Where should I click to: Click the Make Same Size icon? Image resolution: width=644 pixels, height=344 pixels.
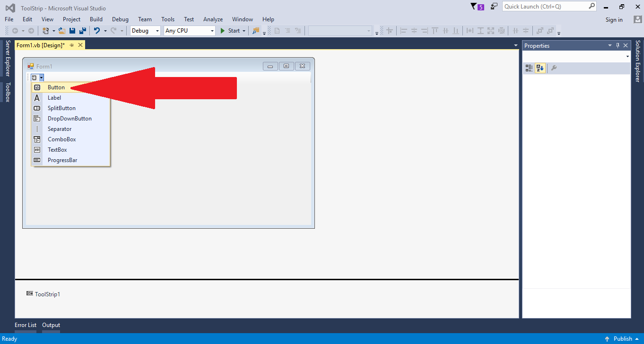click(491, 31)
